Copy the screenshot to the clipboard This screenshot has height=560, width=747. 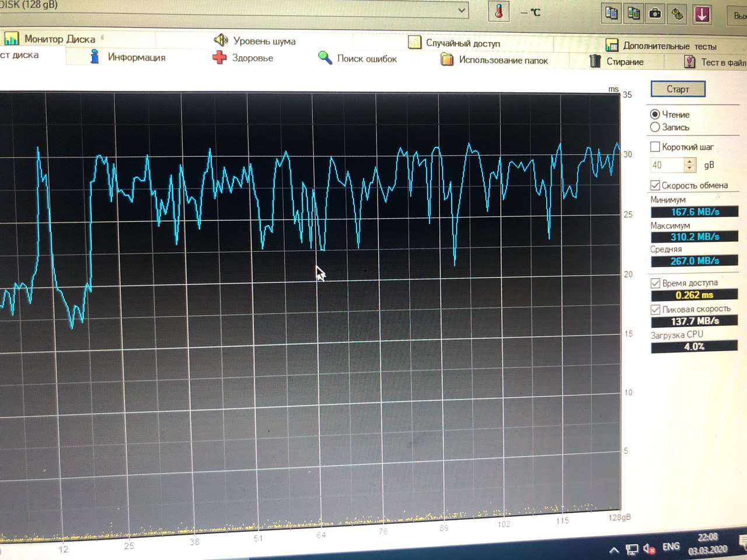point(634,13)
